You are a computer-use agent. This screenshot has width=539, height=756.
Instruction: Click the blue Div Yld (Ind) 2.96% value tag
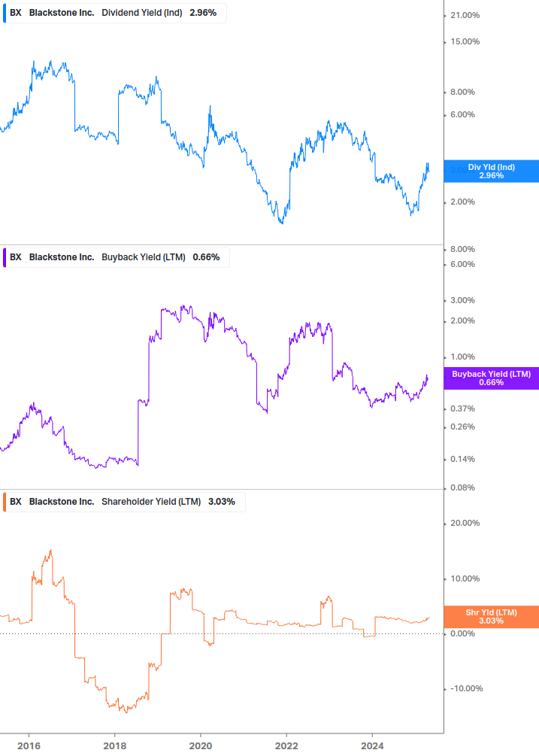(491, 172)
